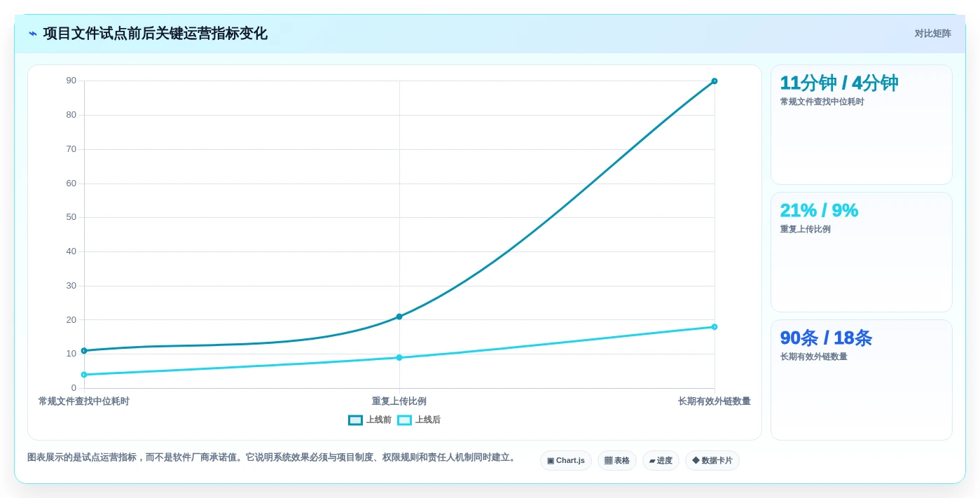Click the 上线前 data point at 90

[x=715, y=81]
